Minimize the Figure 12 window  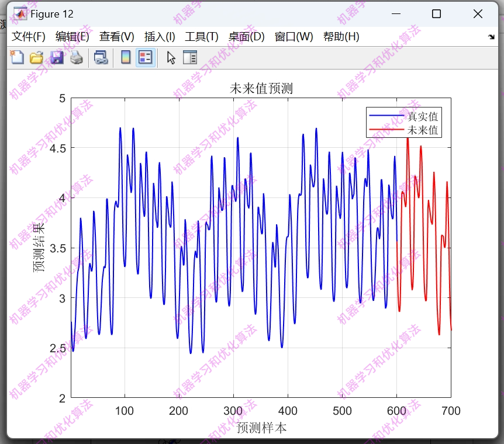[x=396, y=14]
